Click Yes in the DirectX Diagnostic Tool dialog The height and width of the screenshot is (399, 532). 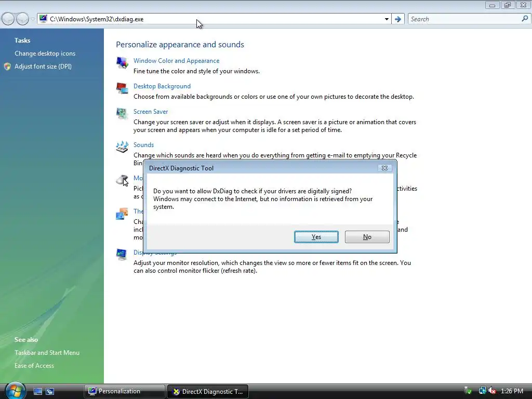pos(316,237)
